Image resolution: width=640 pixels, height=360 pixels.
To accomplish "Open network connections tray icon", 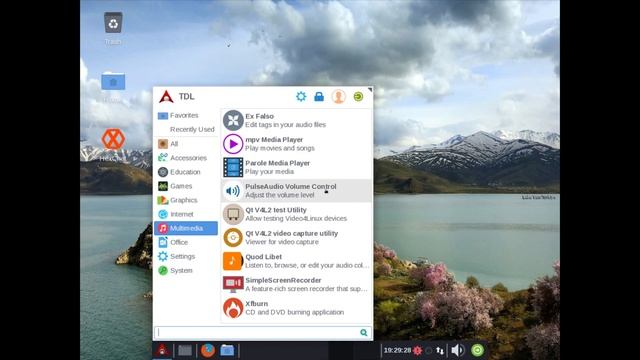I will 440,350.
